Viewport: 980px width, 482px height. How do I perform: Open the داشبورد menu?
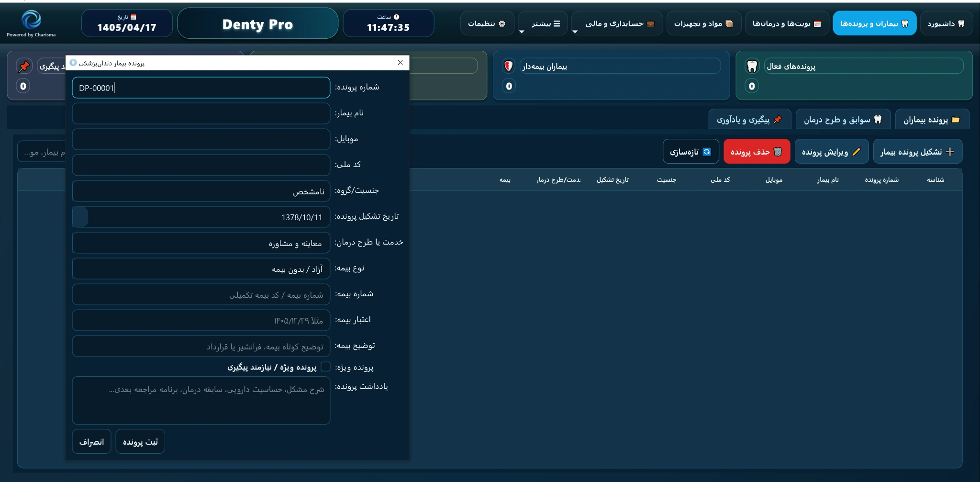pos(946,23)
